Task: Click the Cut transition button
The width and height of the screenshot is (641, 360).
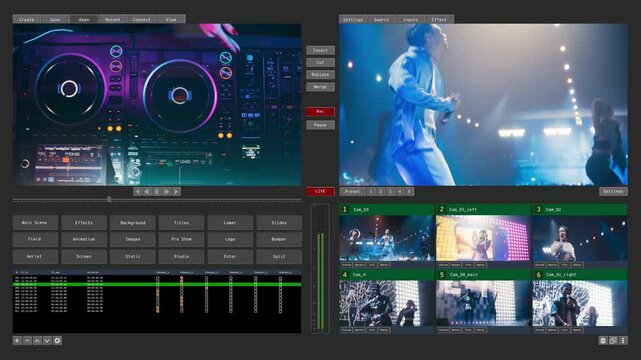Action: click(x=320, y=63)
